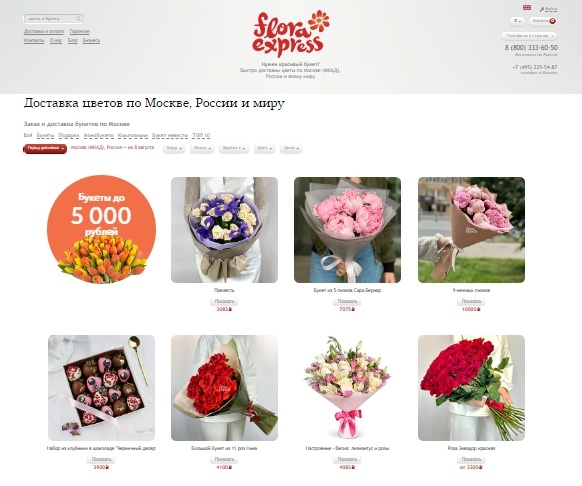Screen dimensions: 582x486
Task: Open the red delivery city dropdown
Action: (45, 149)
